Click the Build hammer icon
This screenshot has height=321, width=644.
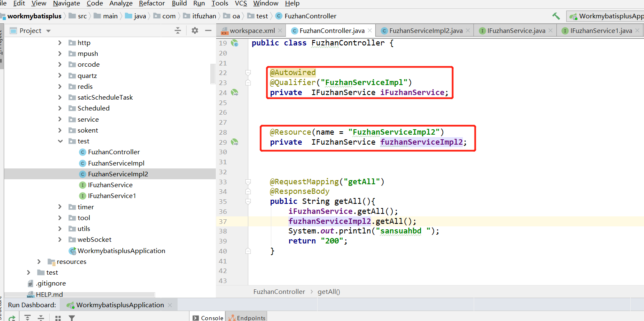tap(556, 16)
